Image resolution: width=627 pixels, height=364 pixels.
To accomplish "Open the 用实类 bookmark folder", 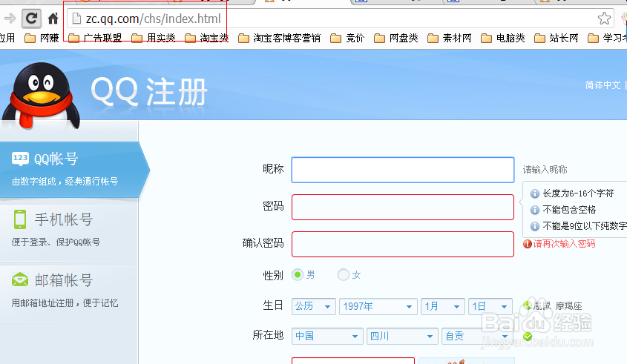I will [154, 38].
